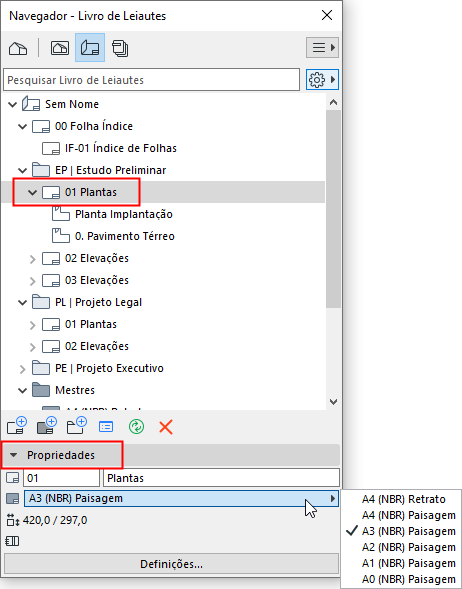Collapse the Propriedades section
This screenshot has width=462, height=589.
point(14,455)
